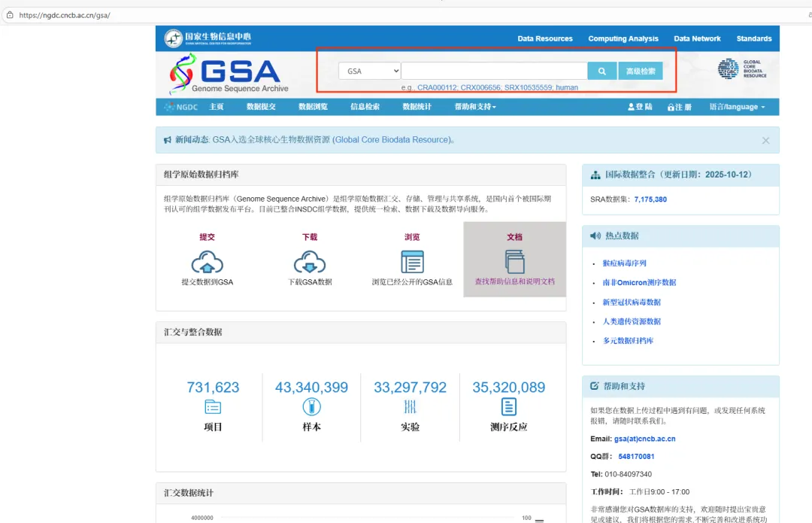
Task: Go to 主页 home tab
Action: pyautogui.click(x=217, y=107)
